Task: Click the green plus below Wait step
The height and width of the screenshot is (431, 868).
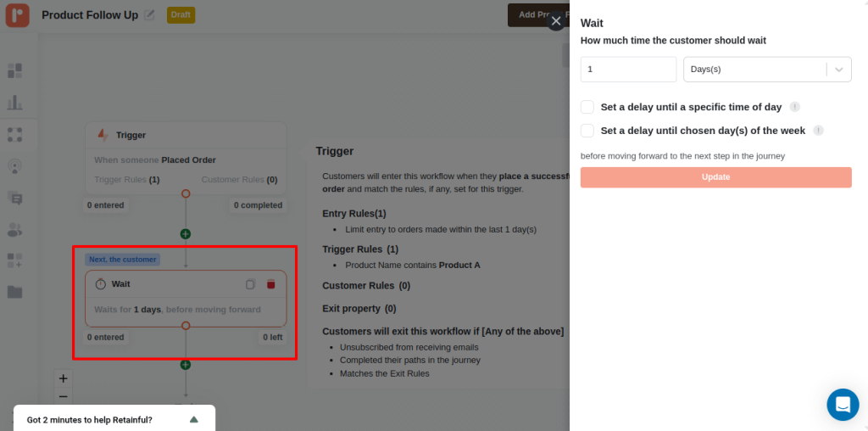Action: 186,365
